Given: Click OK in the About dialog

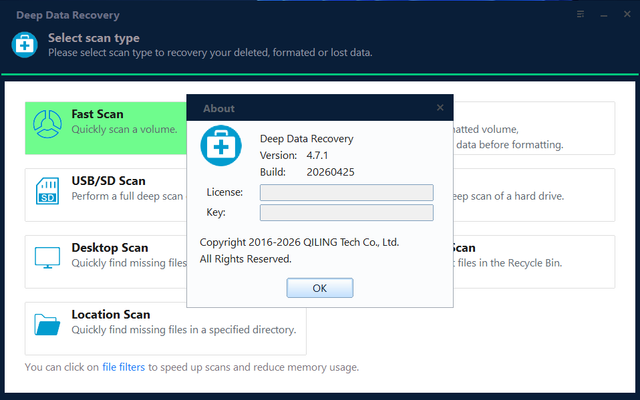Looking at the screenshot, I should coord(320,288).
